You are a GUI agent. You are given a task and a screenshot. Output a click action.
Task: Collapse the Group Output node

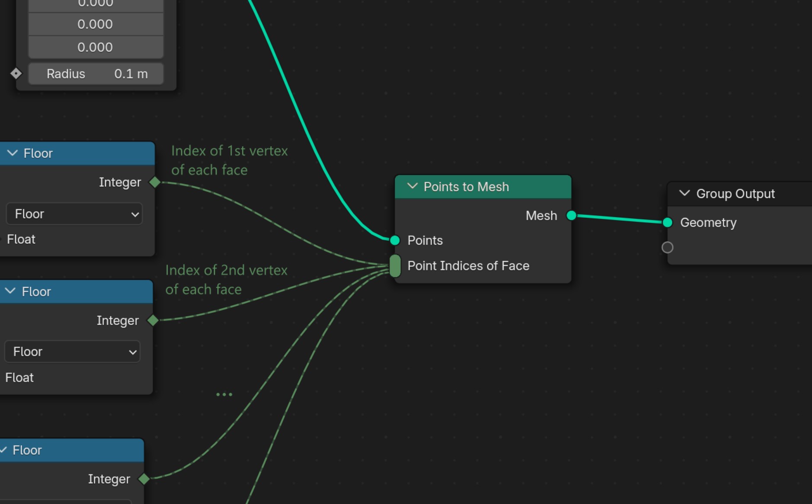click(684, 193)
